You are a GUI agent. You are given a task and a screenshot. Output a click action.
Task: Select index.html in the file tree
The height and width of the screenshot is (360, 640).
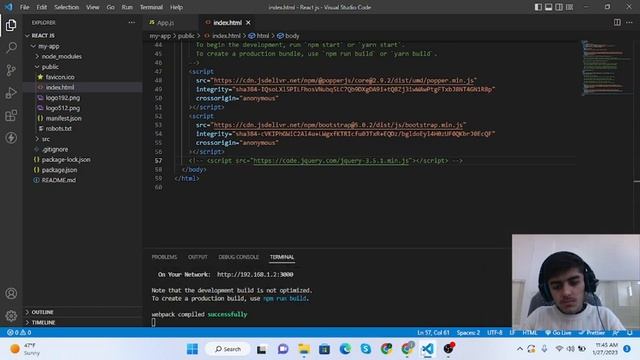click(x=60, y=87)
